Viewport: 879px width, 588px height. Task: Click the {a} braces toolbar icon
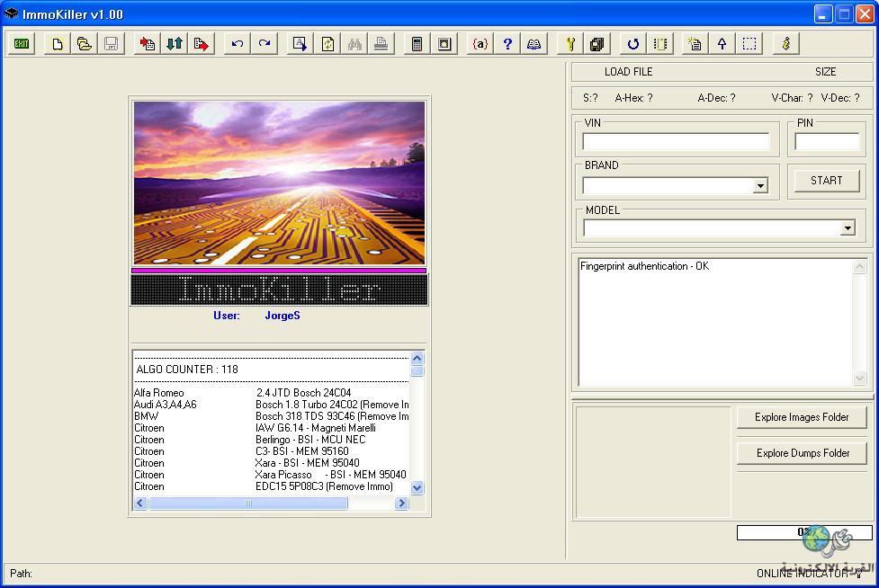click(x=480, y=44)
